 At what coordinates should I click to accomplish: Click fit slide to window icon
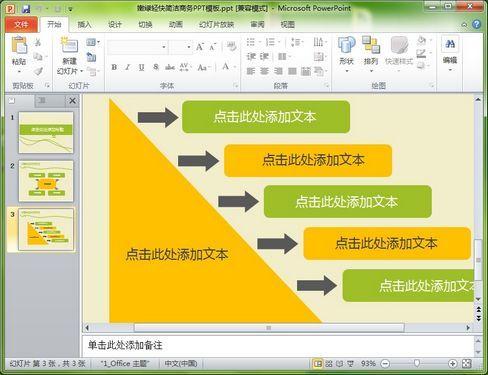467,364
